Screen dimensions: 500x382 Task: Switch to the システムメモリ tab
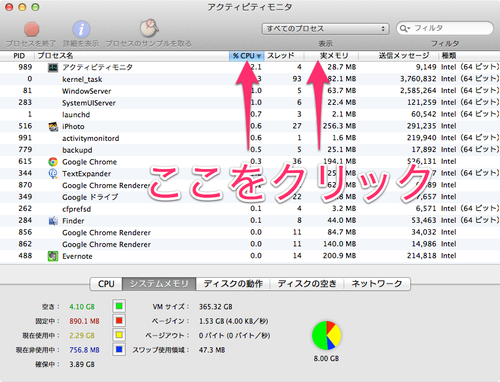coord(159,284)
